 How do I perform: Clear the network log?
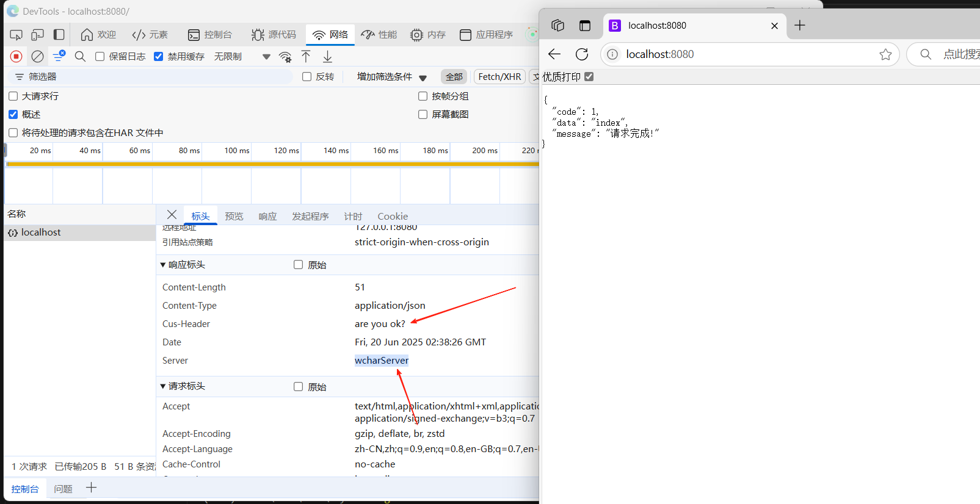[x=37, y=57]
